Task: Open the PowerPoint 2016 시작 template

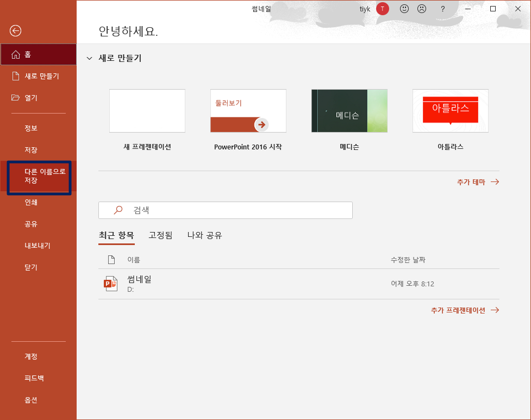Action: (248, 111)
